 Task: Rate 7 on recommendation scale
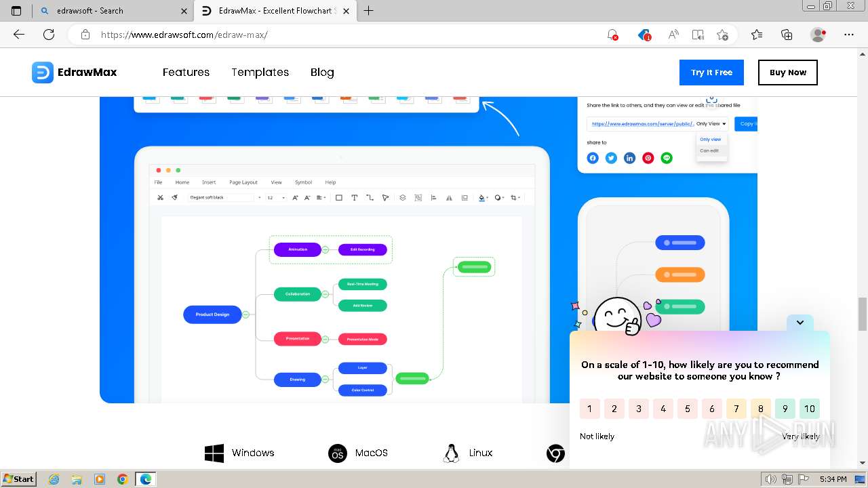(x=736, y=409)
